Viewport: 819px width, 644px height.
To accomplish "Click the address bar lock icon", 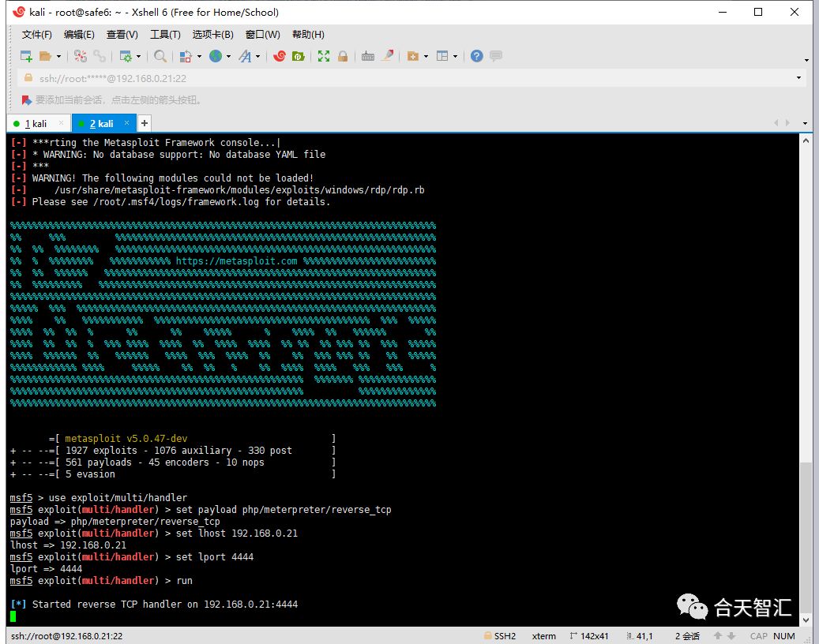I will pyautogui.click(x=28, y=78).
